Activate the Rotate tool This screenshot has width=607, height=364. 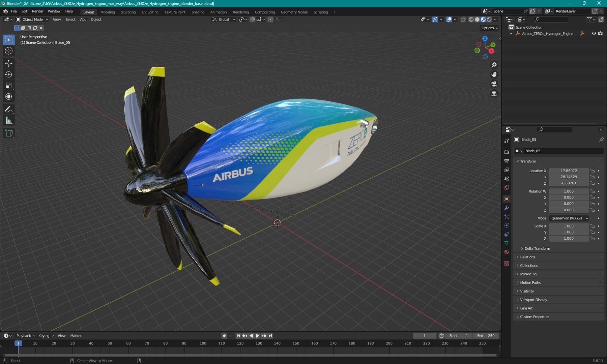pyautogui.click(x=9, y=74)
